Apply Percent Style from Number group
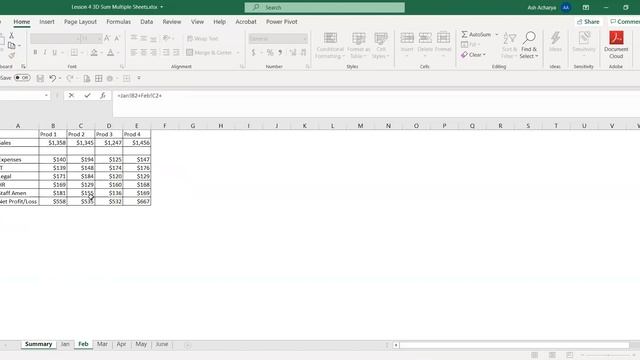Viewport: 640px width, 360px height. (270, 52)
